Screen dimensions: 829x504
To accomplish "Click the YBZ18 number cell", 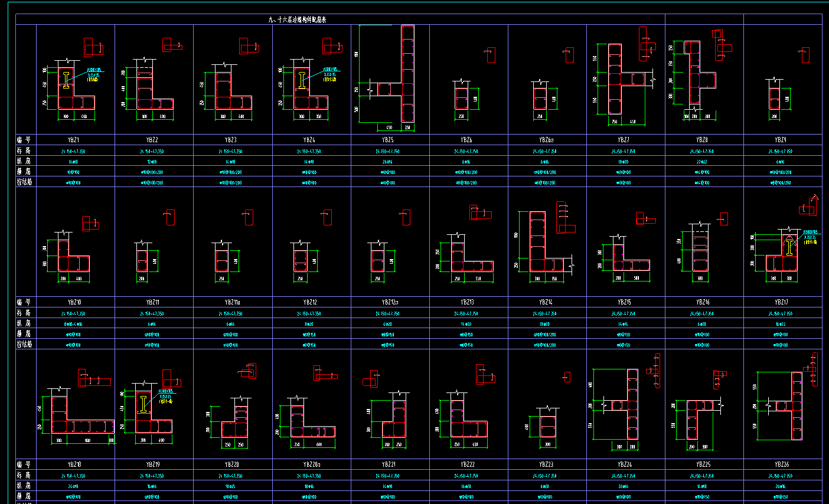I will [x=76, y=464].
